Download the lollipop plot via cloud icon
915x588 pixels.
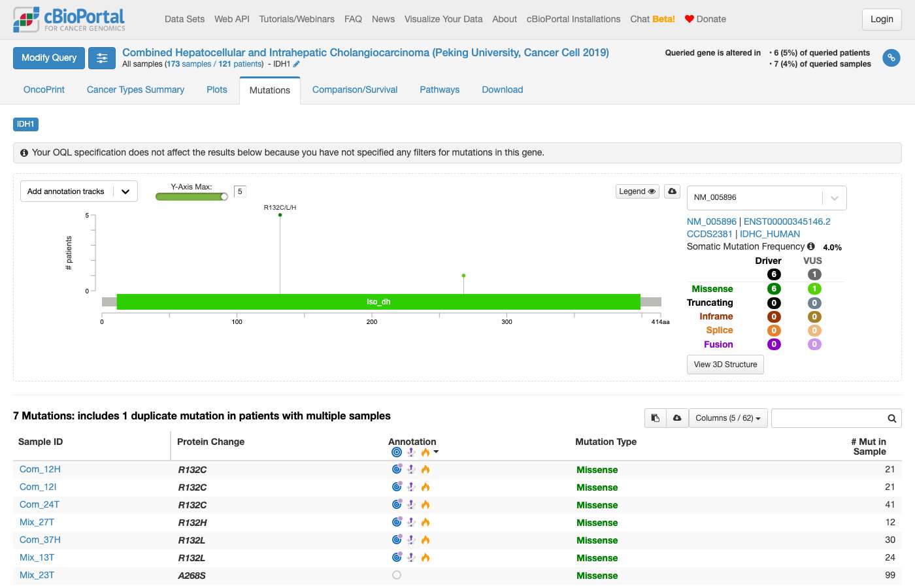672,191
